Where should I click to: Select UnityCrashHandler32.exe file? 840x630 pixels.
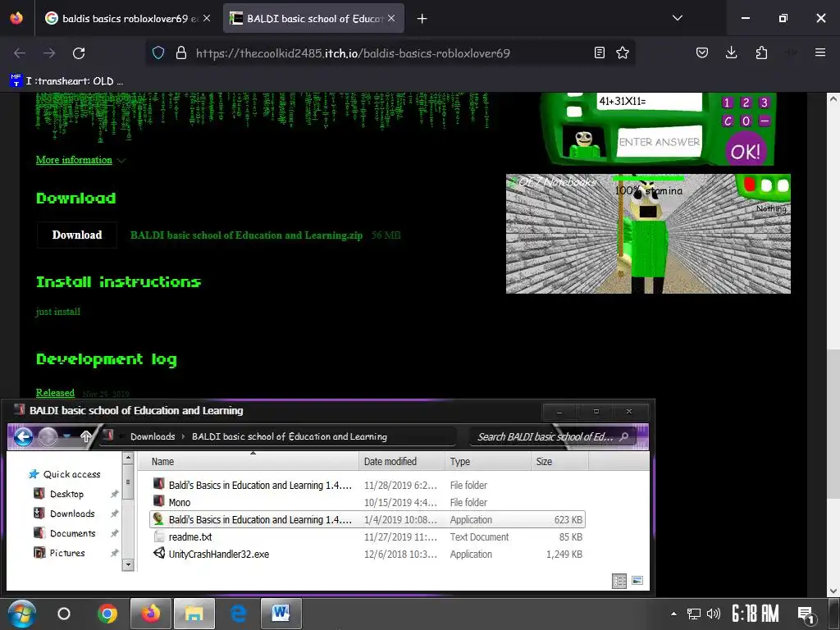click(367, 554)
